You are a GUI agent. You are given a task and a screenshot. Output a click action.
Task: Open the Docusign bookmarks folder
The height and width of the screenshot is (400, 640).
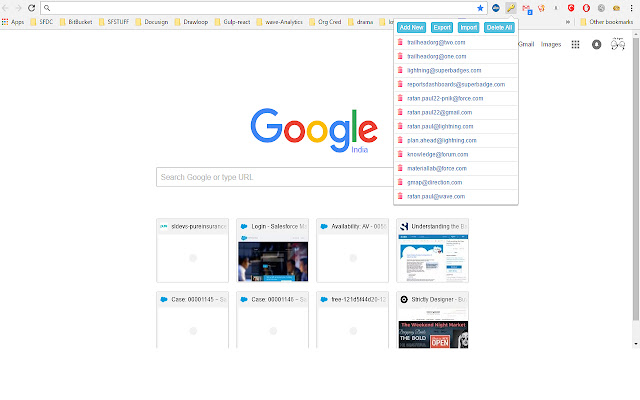coord(152,22)
